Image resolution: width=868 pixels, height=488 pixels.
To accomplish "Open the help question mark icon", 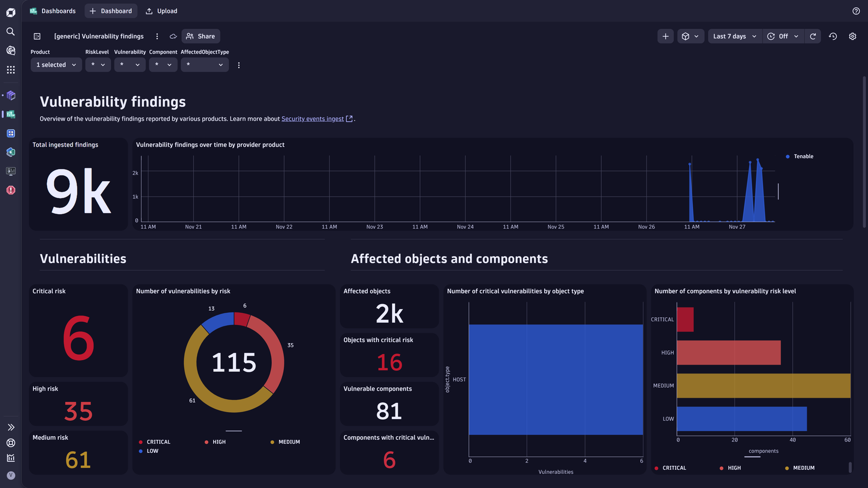I will (856, 11).
